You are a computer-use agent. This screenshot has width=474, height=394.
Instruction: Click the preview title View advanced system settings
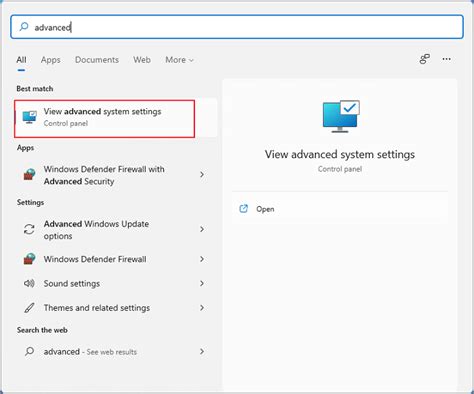(x=340, y=155)
